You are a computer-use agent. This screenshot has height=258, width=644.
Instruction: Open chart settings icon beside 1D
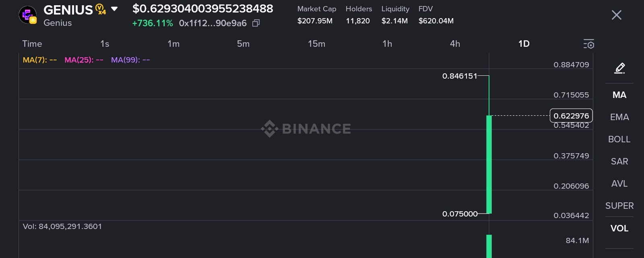pyautogui.click(x=588, y=44)
